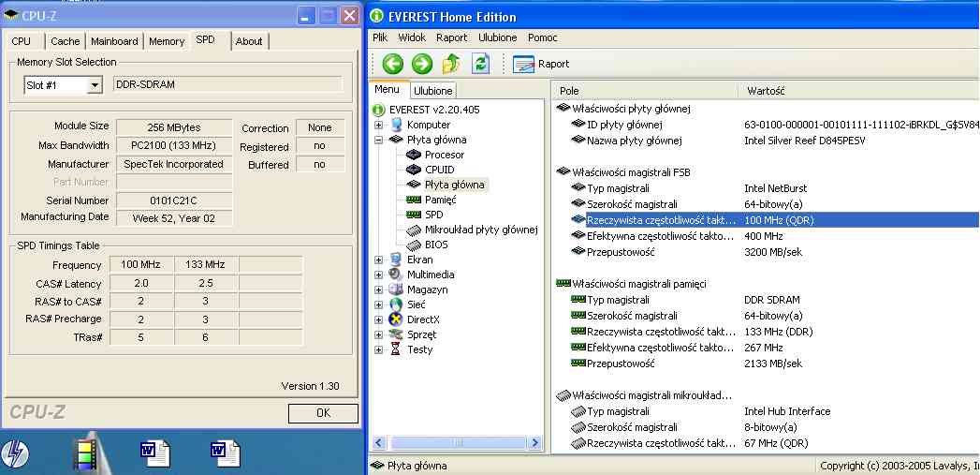980x475 pixels.
Task: Select Procesor in the EVEREST tree
Action: click(445, 155)
